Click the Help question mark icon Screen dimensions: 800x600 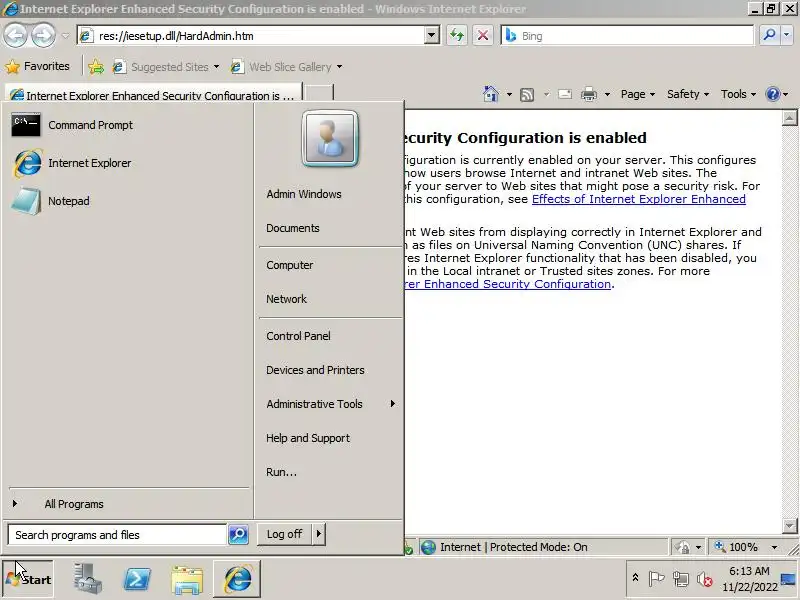pos(772,94)
